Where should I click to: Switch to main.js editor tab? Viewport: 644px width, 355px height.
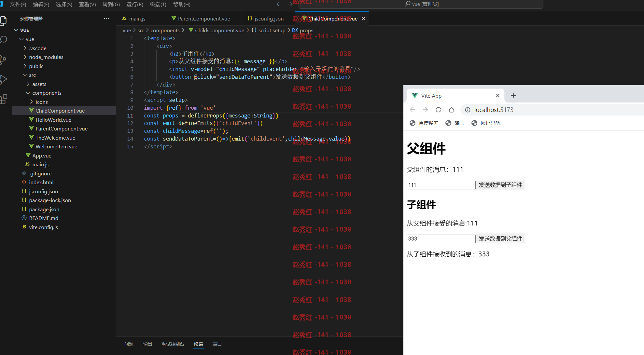click(141, 19)
